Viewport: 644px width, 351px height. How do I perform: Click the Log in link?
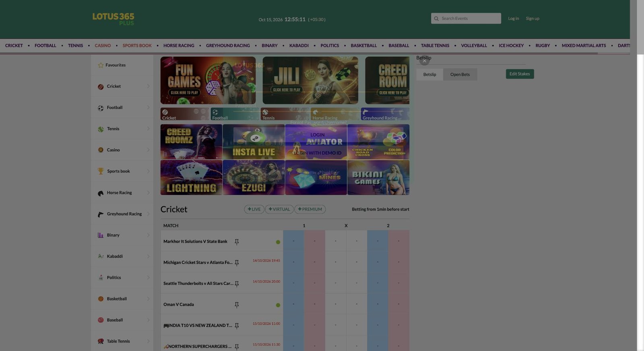513,18
